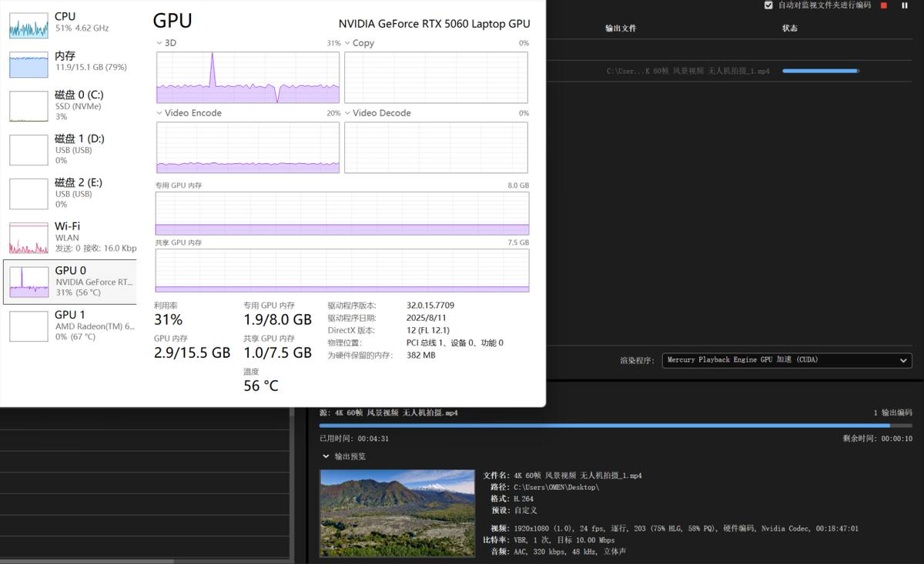Toggle the 自动对监视文件夹进行编码 checkbox

tap(768, 5)
